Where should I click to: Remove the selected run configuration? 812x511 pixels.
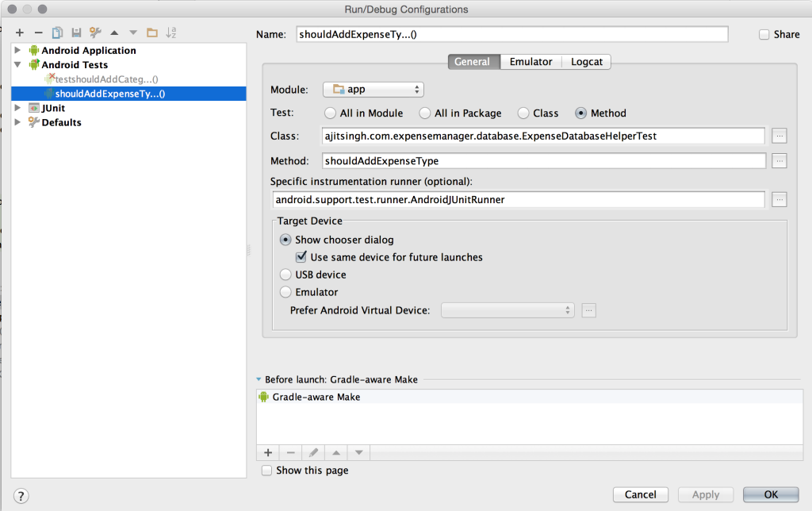click(x=38, y=33)
